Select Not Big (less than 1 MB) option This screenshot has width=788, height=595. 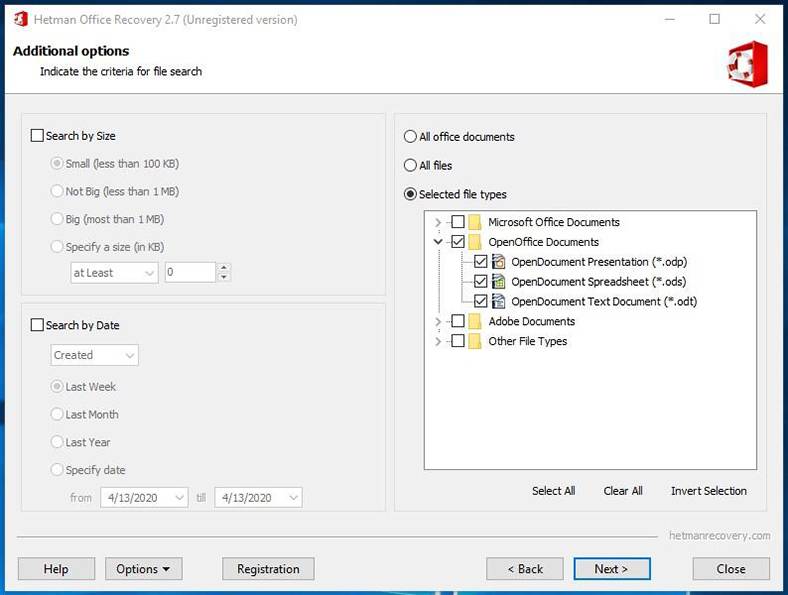(x=57, y=191)
